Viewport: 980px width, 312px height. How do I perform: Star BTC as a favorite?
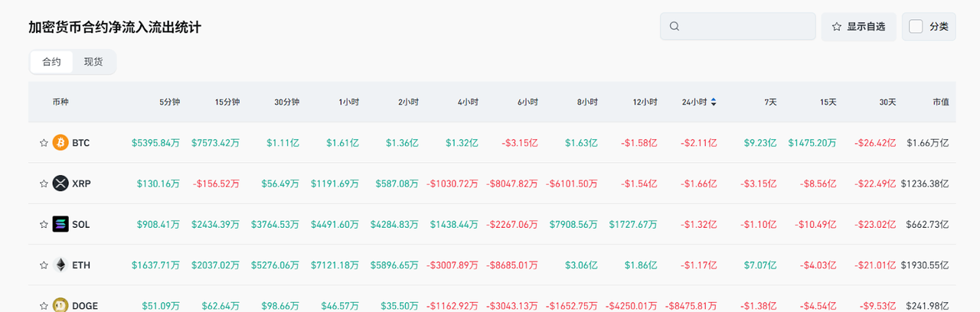(44, 142)
